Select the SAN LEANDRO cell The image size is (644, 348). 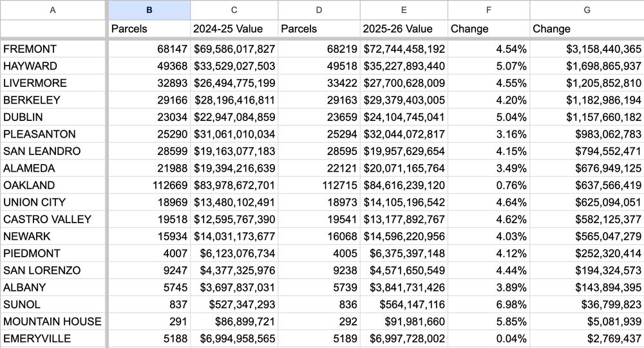tap(53, 151)
